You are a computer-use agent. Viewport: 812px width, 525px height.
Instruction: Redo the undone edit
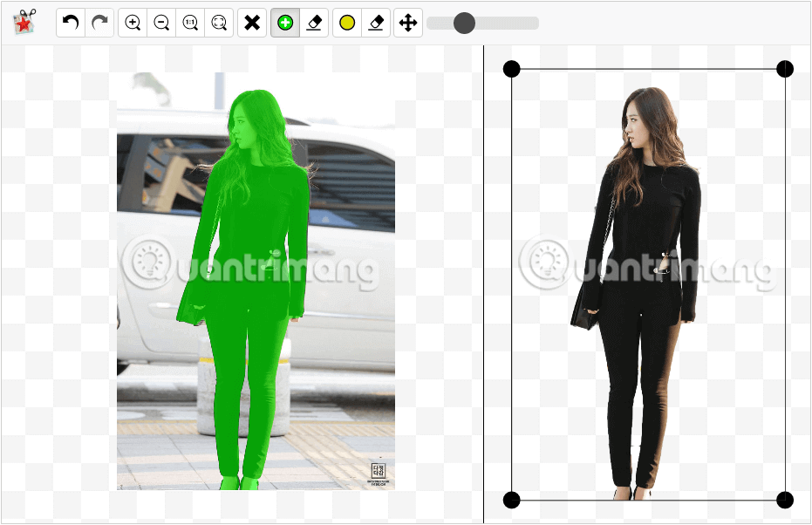[99, 23]
